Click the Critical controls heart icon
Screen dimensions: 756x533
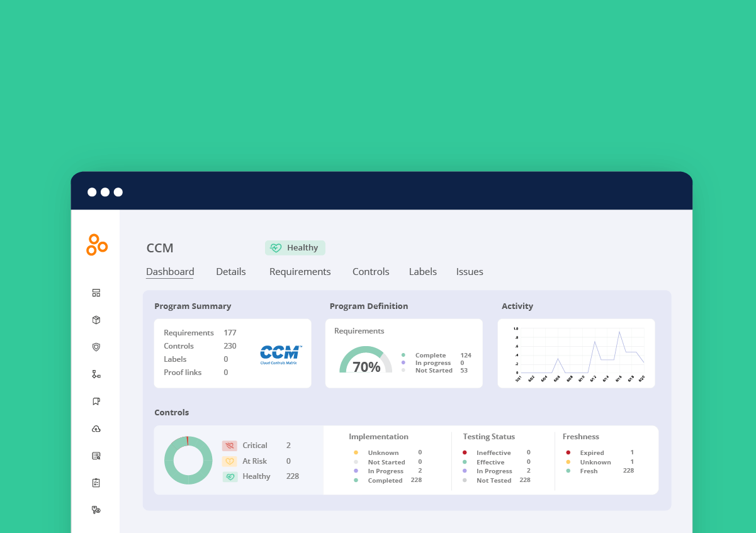coord(230,446)
